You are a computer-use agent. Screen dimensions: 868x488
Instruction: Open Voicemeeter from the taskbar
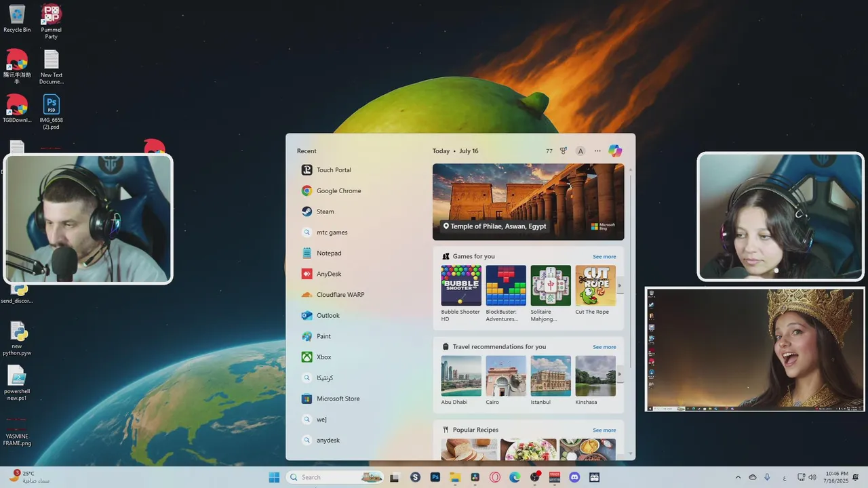(x=555, y=477)
